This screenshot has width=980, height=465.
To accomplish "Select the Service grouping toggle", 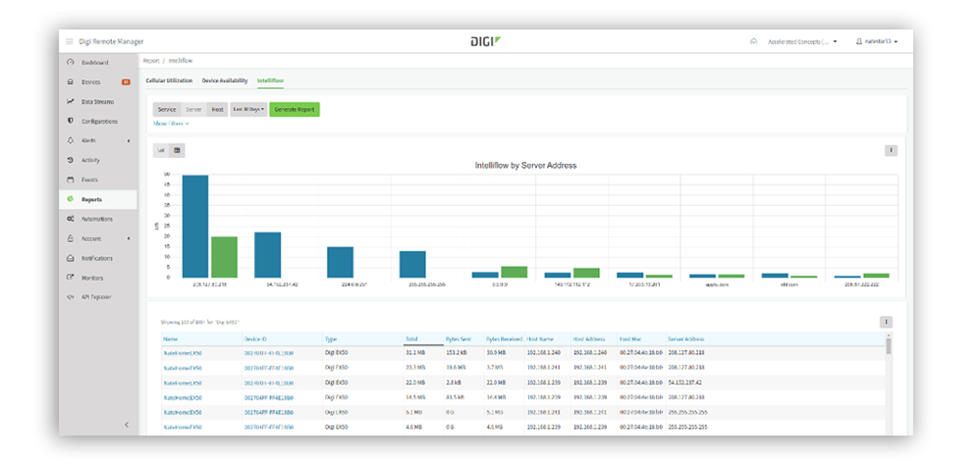I will tap(167, 110).
